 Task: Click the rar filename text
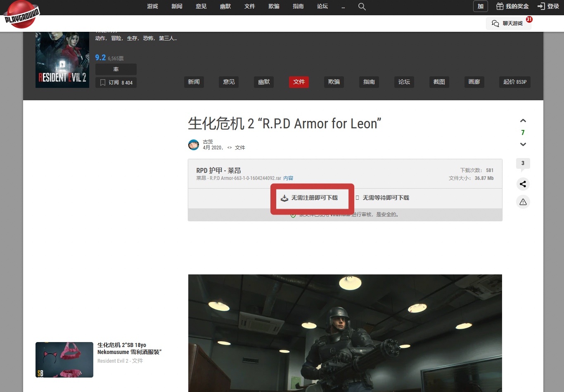239,178
